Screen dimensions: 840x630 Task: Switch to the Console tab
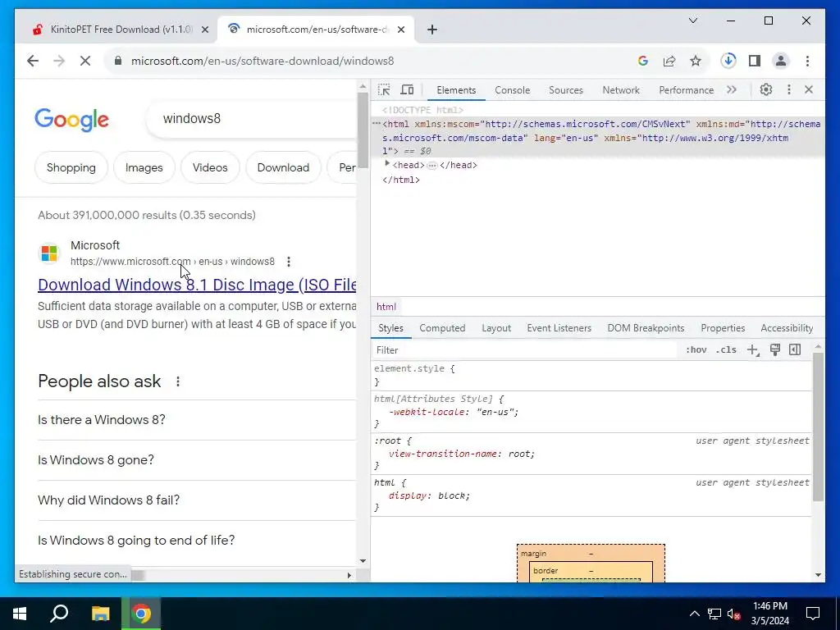512,90
